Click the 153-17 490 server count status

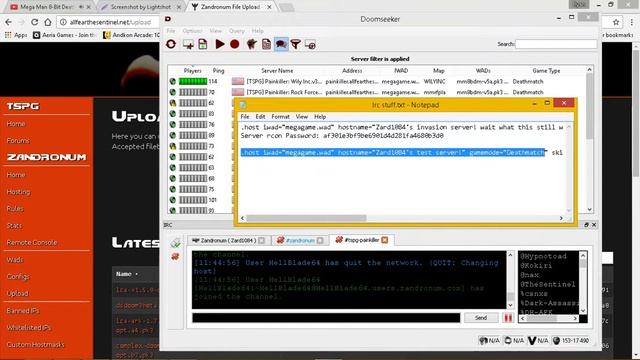point(571,340)
